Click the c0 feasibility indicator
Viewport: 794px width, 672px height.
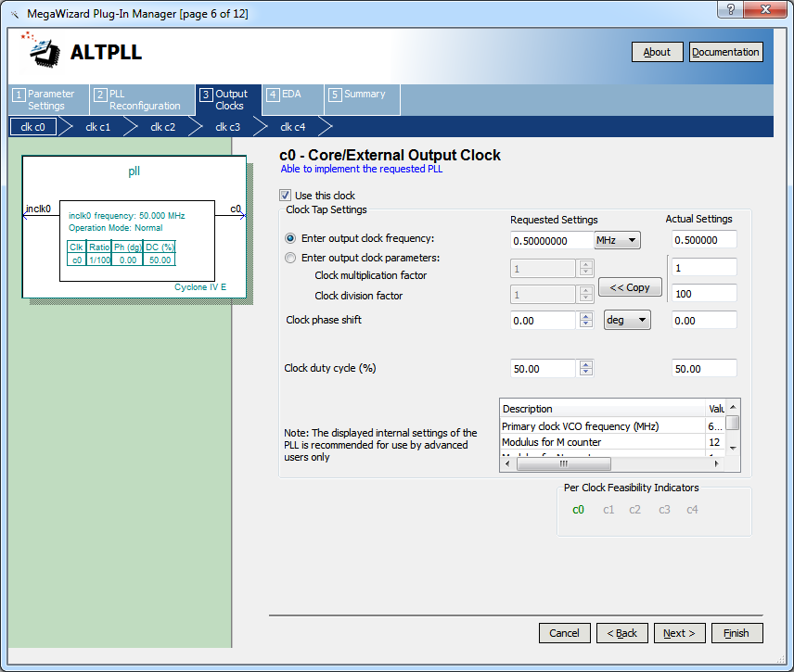(578, 510)
